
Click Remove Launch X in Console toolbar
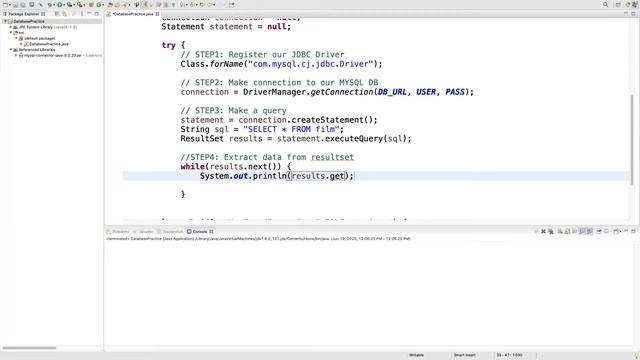[x=543, y=231]
